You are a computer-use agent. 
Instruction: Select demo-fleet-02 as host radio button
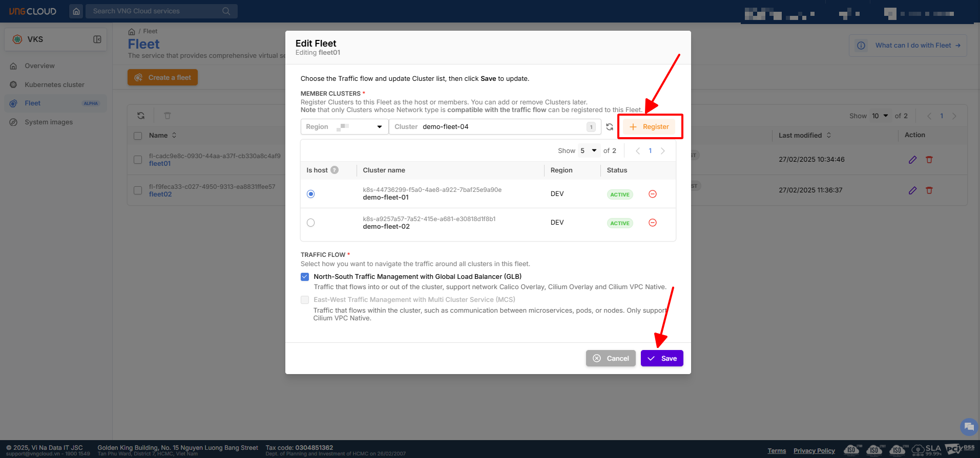(x=310, y=223)
